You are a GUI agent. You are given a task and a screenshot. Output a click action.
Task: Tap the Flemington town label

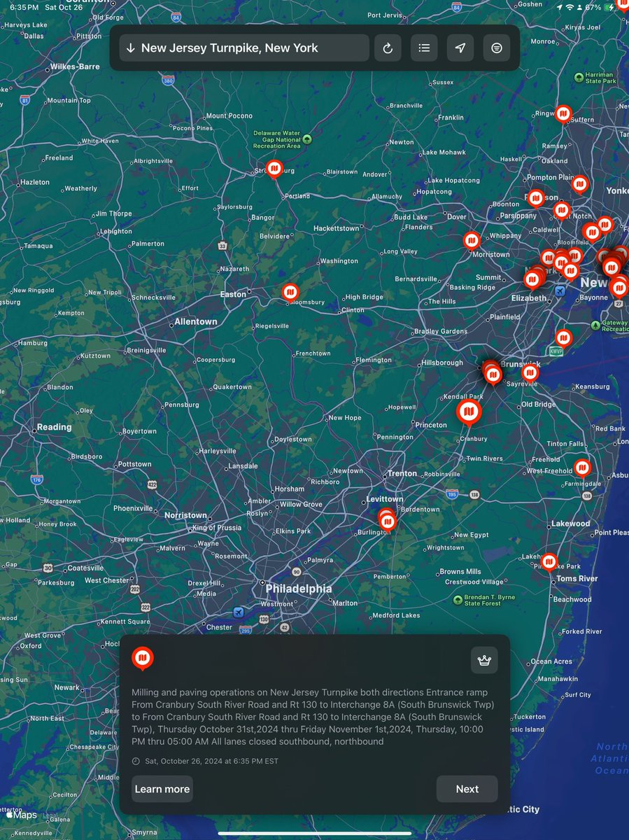pyautogui.click(x=374, y=360)
